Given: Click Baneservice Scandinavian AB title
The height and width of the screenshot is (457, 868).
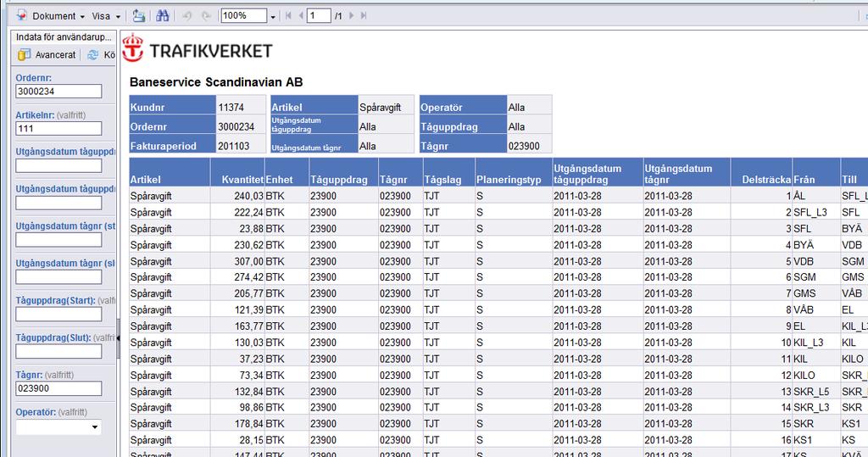Looking at the screenshot, I should [x=216, y=82].
